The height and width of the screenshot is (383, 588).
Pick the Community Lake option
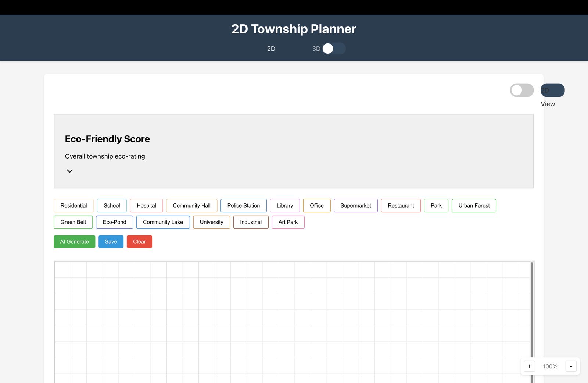[163, 222]
